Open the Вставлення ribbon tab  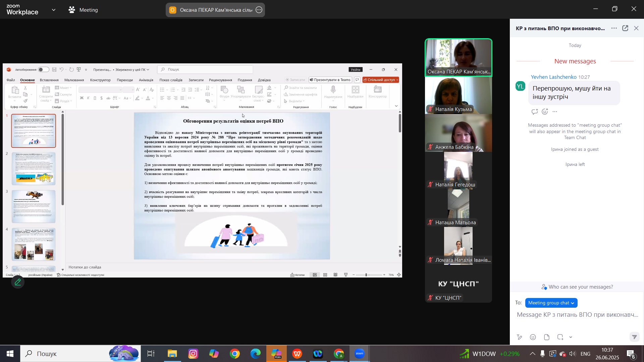49,80
